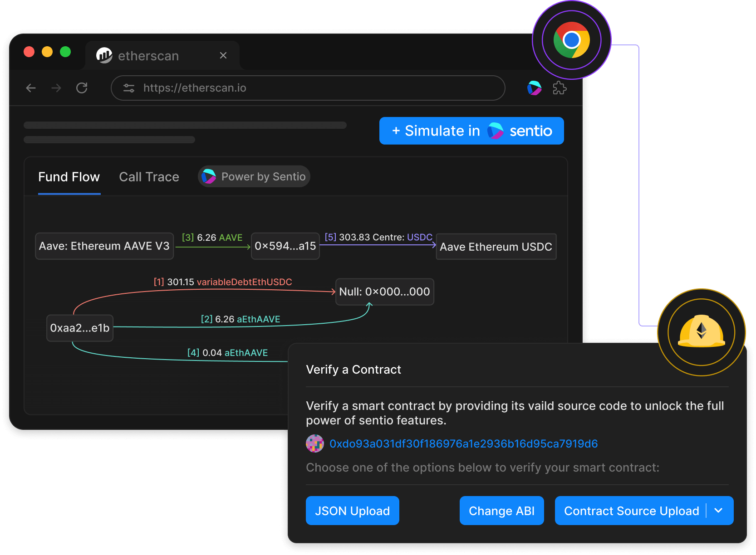Click the contract address avatar identicon
Viewport: 756px width, 555px height.
[x=315, y=443]
